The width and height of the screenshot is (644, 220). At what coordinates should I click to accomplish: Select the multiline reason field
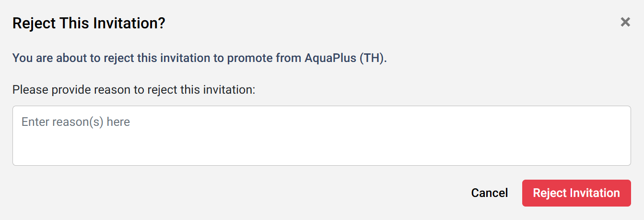click(x=321, y=135)
